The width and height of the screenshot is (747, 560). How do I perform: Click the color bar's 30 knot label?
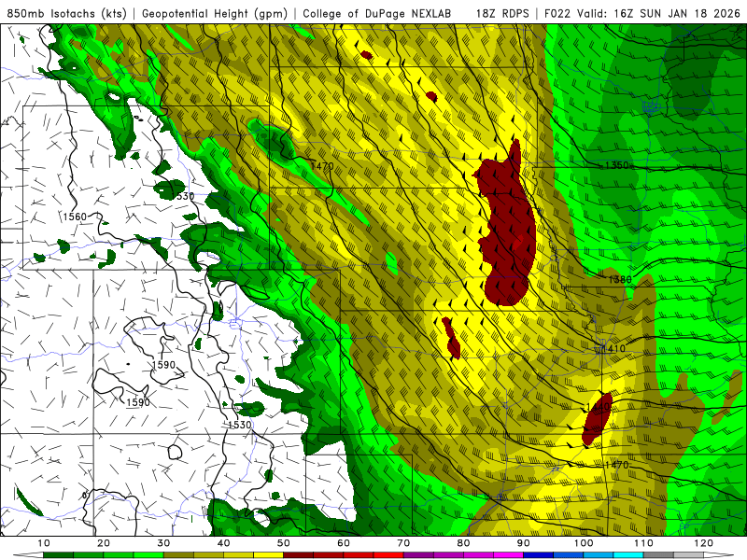(163, 543)
